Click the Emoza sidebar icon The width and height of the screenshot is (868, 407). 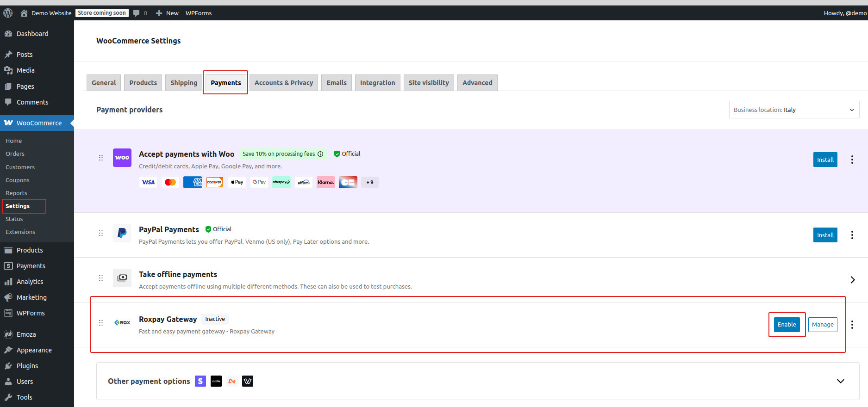[x=8, y=334]
